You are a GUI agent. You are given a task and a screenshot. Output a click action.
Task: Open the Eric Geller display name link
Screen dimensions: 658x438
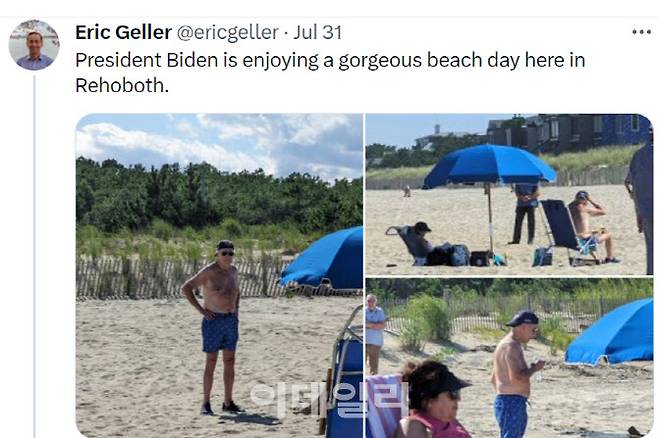(x=123, y=32)
